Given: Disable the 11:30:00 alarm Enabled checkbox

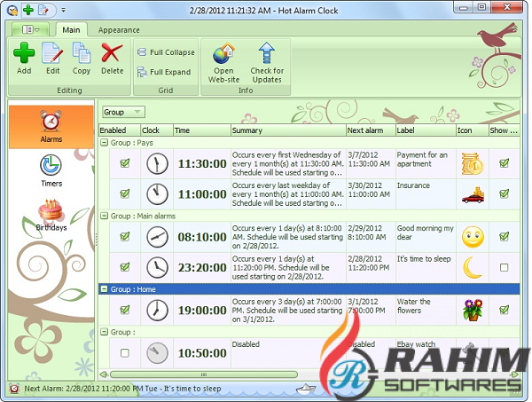Looking at the screenshot, I should point(125,163).
